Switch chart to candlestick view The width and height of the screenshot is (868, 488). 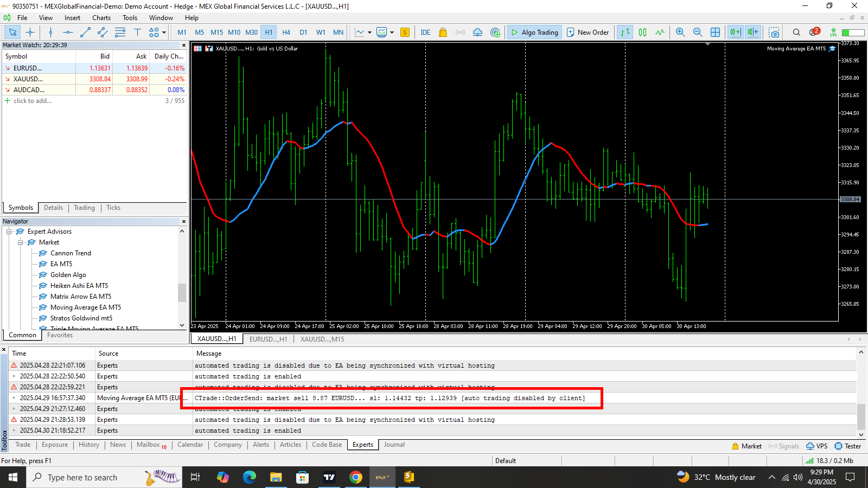coord(643,33)
